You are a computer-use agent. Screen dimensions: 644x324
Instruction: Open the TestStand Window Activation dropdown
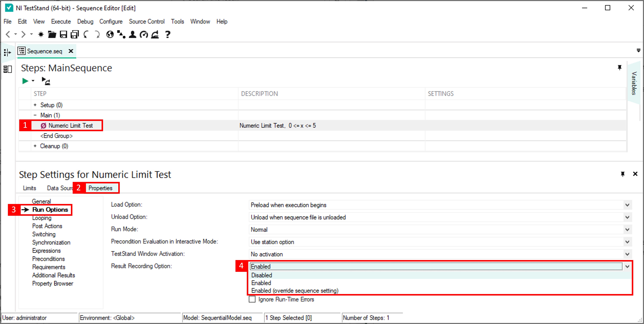[627, 254]
